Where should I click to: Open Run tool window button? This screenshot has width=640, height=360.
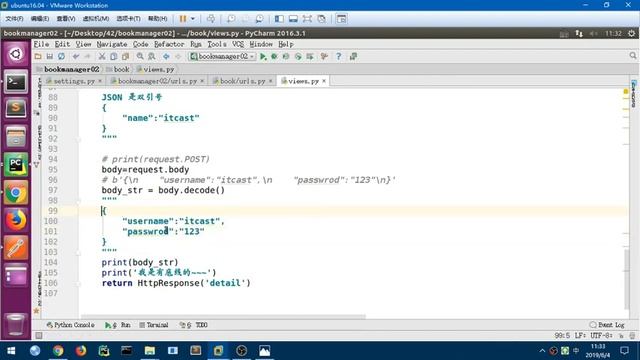[x=118, y=325]
